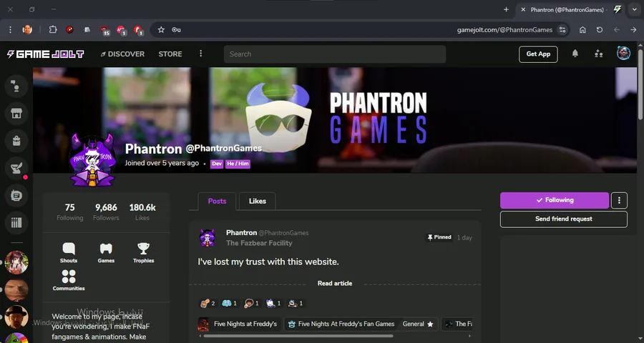This screenshot has height=343, width=644.
Task: Open the DISCOVER menu item
Action: [x=122, y=54]
